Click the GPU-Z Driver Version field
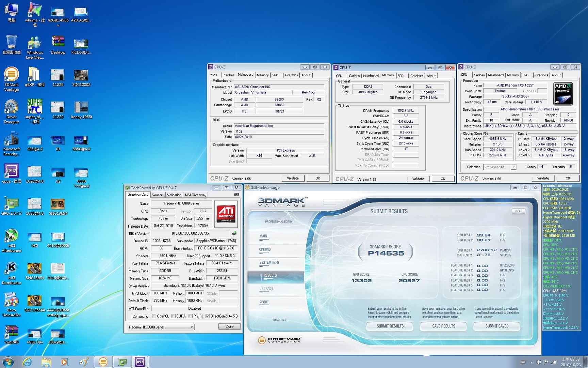588x368 pixels. click(194, 286)
